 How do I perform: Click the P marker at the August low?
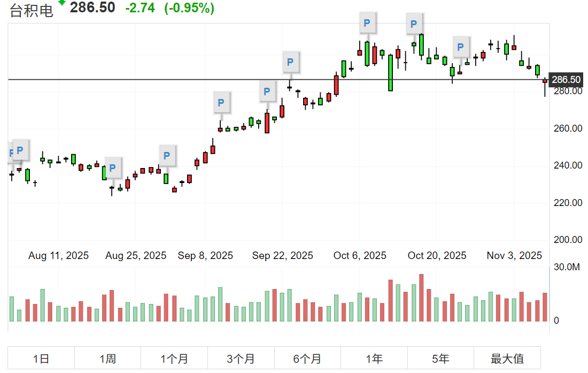point(113,168)
